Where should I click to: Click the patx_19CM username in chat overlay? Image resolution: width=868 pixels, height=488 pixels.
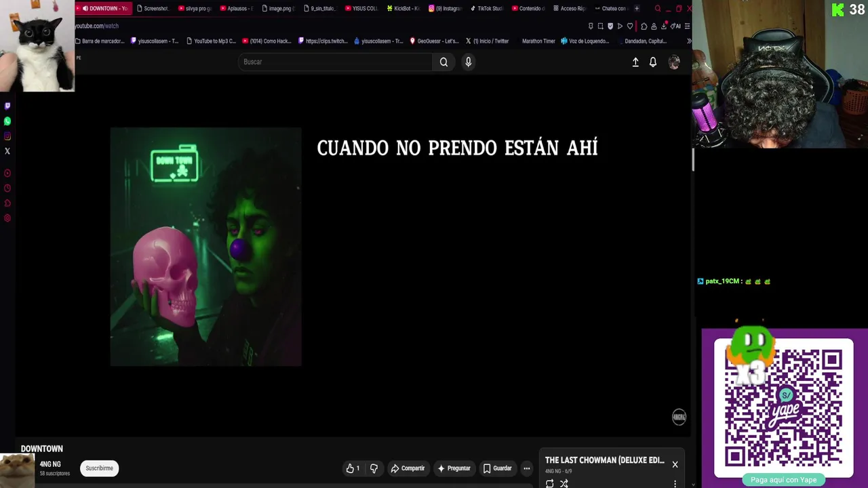pyautogui.click(x=722, y=281)
